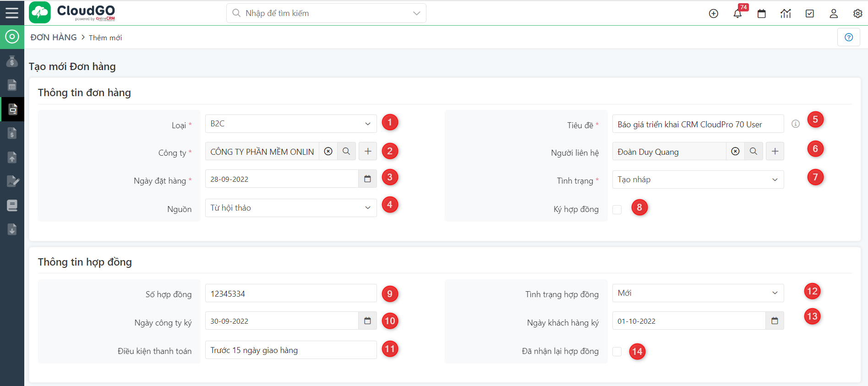
Task: Open date picker for Ngày đặt hàng
Action: [367, 179]
